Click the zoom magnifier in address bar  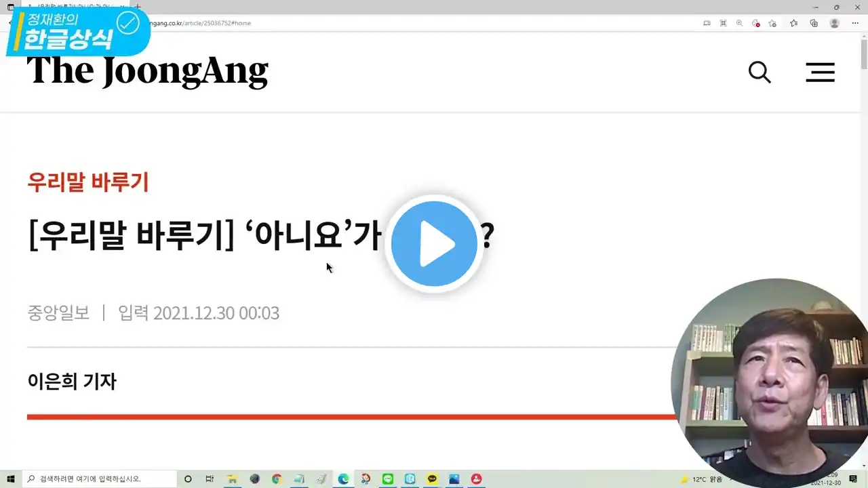point(739,23)
